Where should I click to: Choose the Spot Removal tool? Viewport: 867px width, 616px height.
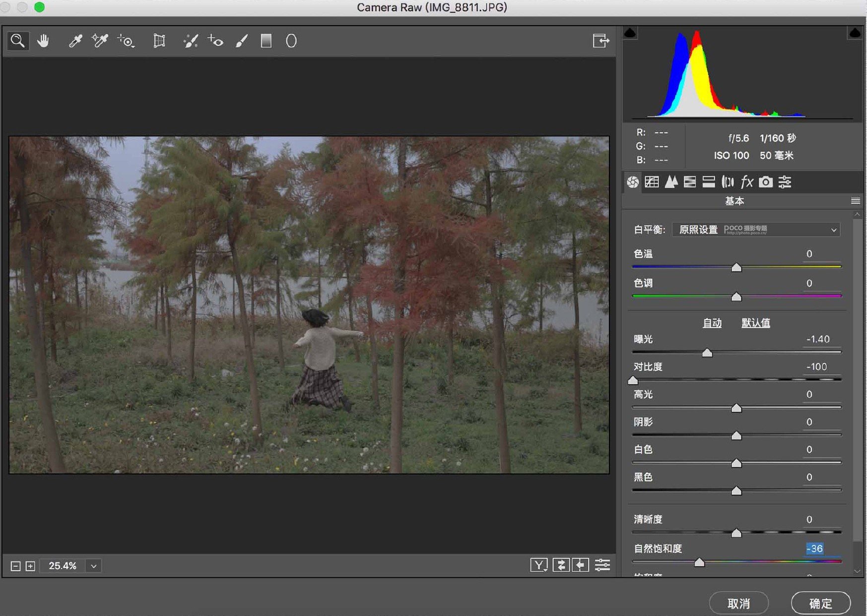point(191,41)
